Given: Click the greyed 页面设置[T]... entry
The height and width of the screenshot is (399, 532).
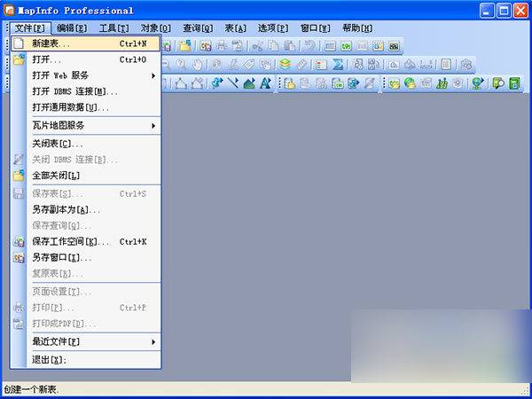Looking at the screenshot, I should (86, 292).
